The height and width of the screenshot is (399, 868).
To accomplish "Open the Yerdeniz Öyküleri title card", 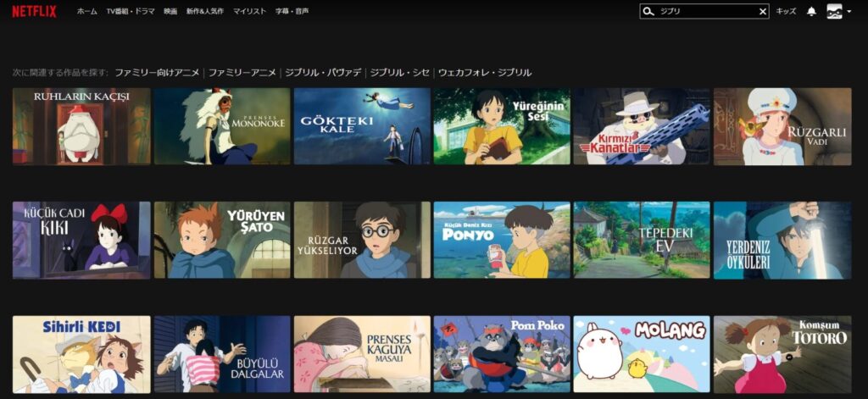I will pyautogui.click(x=782, y=241).
